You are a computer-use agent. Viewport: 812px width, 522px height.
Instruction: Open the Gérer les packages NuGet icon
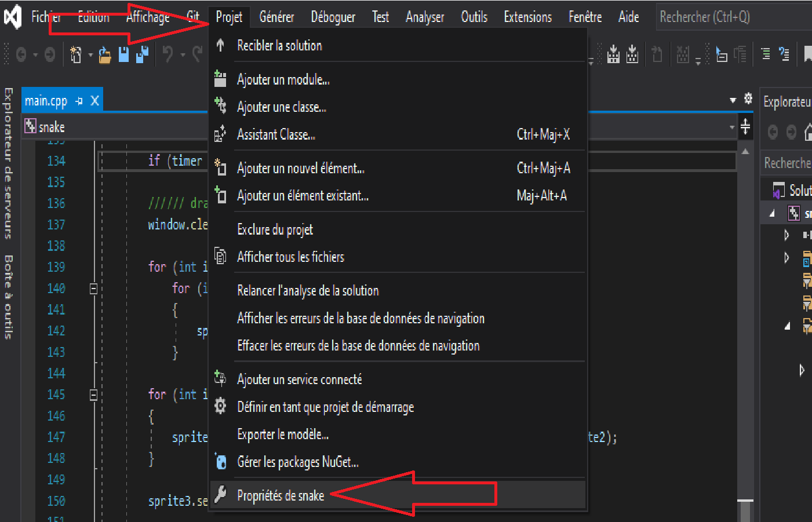coord(220,462)
